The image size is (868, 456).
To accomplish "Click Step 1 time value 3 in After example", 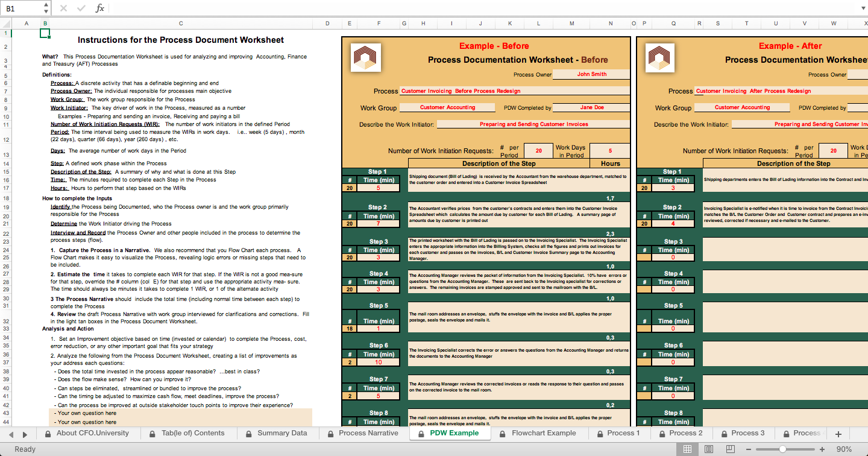I will tap(673, 188).
